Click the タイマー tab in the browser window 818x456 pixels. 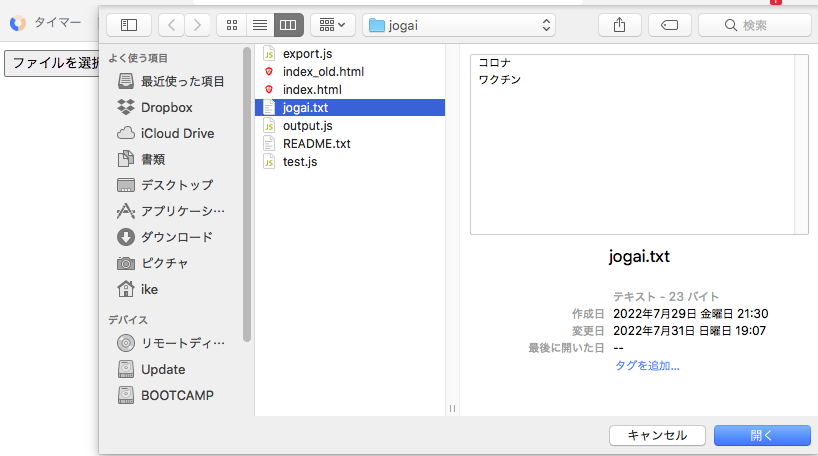pos(46,23)
